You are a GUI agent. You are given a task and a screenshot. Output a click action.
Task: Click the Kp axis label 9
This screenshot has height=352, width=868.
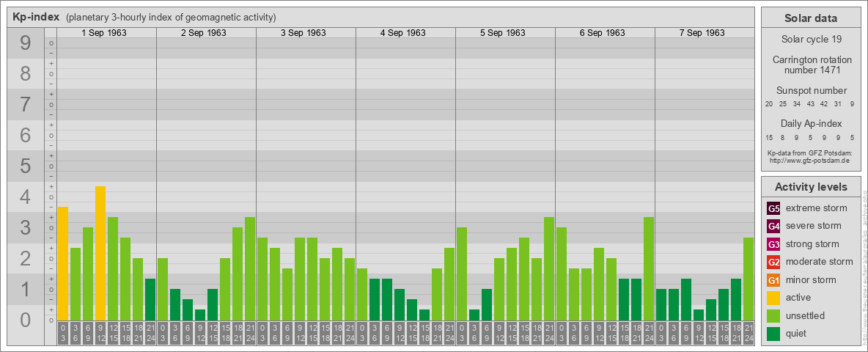[26, 43]
